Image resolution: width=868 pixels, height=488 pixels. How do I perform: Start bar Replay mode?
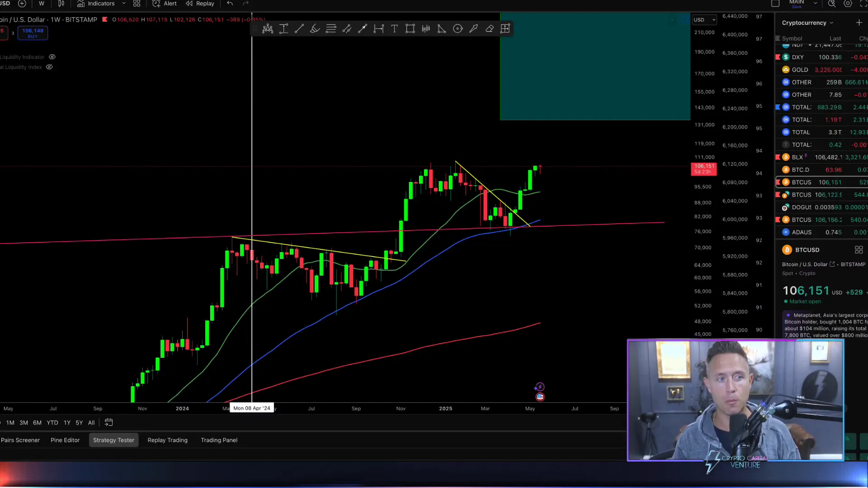(x=200, y=4)
